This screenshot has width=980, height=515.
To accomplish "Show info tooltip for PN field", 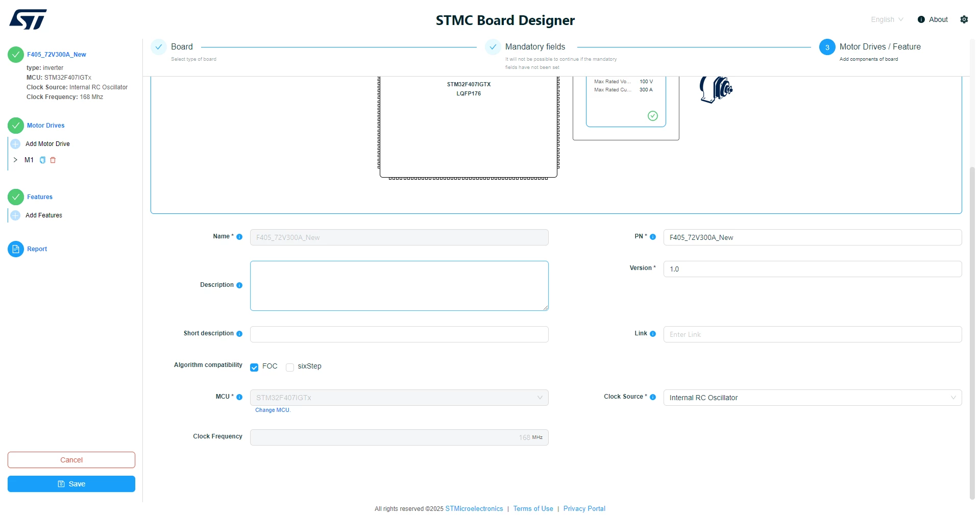I will click(653, 237).
